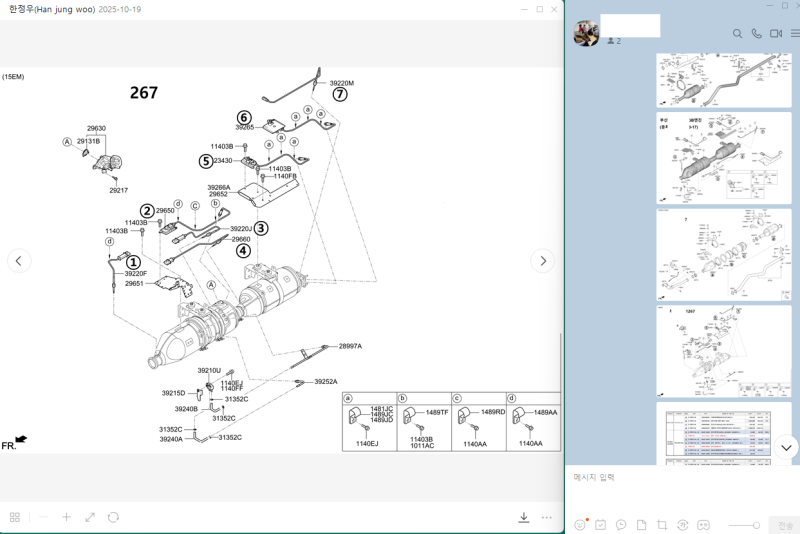Click part number 39240B on the diagram
This screenshot has height=534, width=800.
(186, 409)
